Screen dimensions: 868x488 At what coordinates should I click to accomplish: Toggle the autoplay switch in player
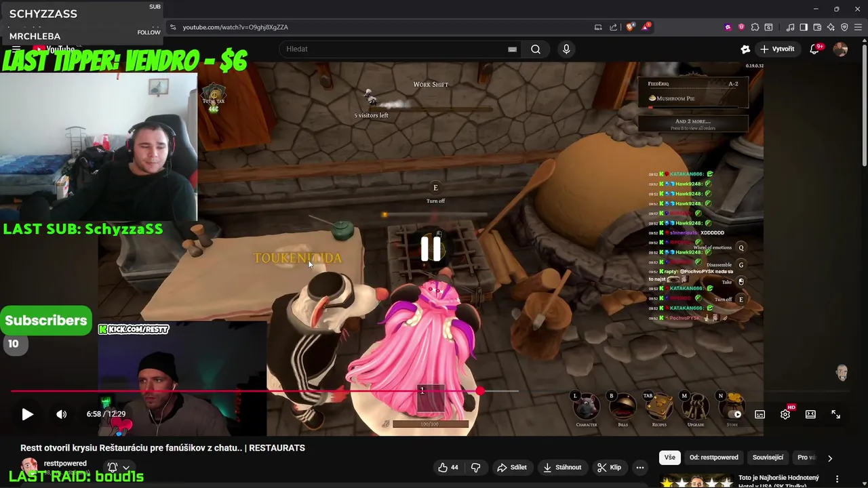(x=736, y=414)
